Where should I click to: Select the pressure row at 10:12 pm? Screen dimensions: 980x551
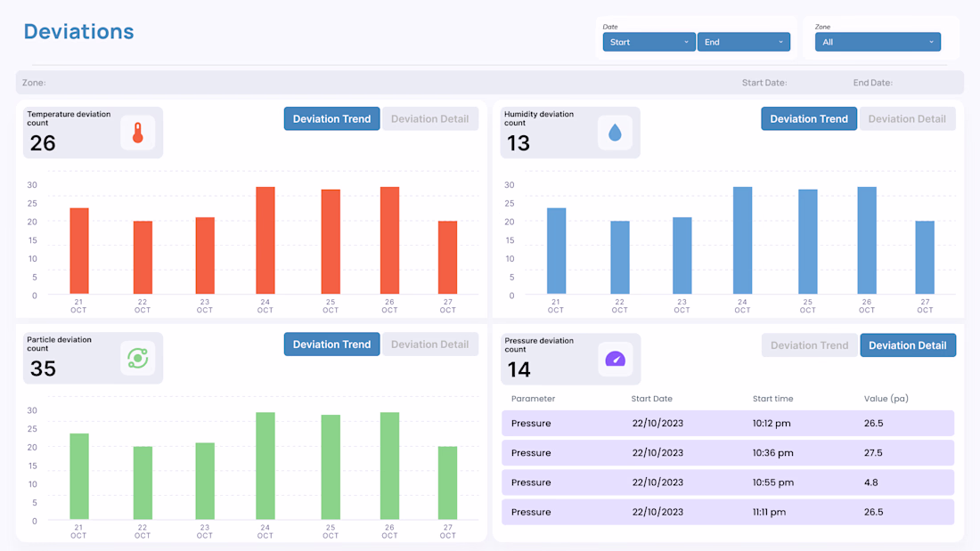728,423
